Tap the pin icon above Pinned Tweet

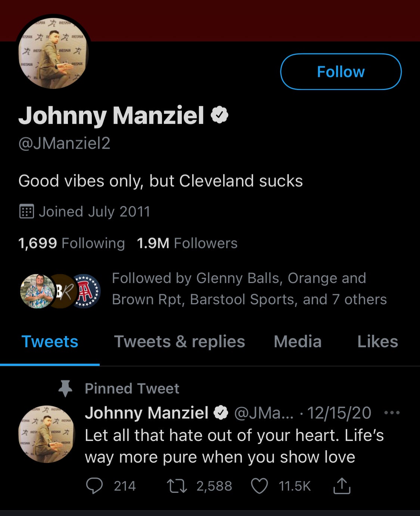click(65, 389)
